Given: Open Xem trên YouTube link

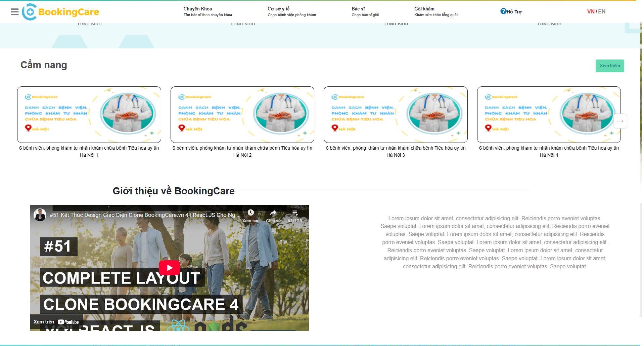Looking at the screenshot, I should point(56,322).
